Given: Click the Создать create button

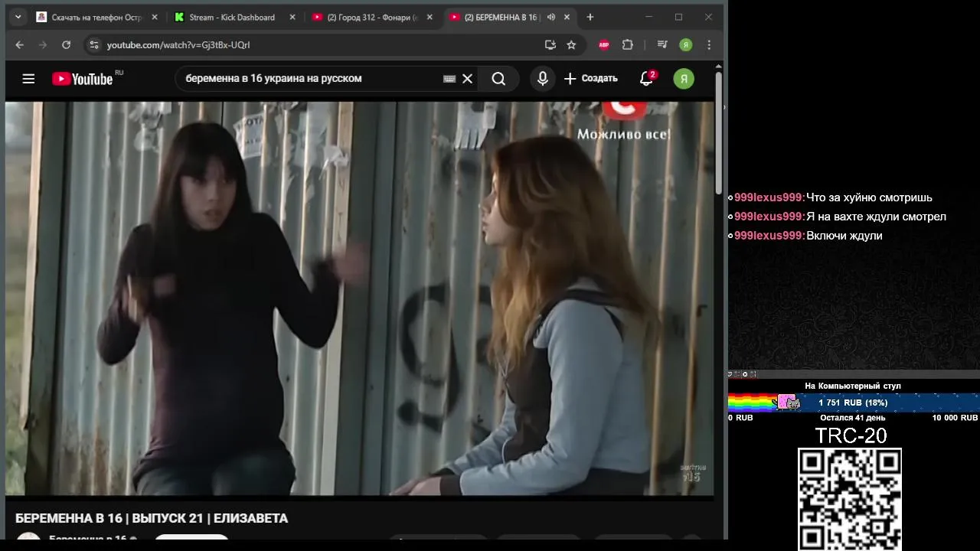Looking at the screenshot, I should [x=591, y=79].
